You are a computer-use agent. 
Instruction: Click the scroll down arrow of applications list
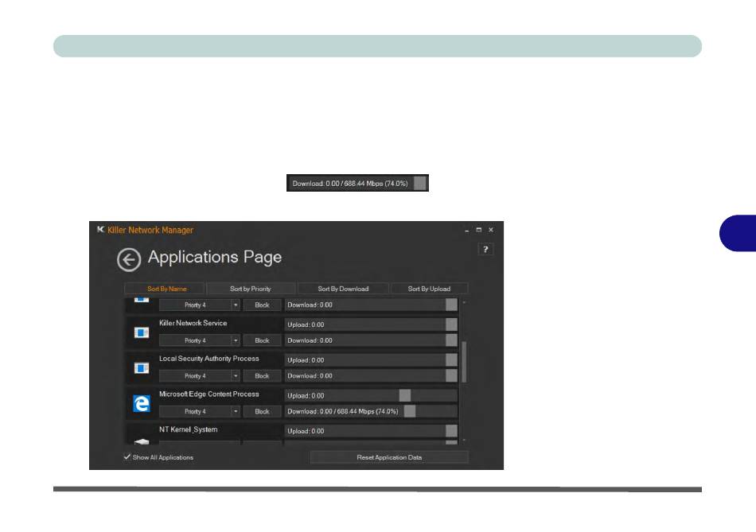(x=464, y=441)
